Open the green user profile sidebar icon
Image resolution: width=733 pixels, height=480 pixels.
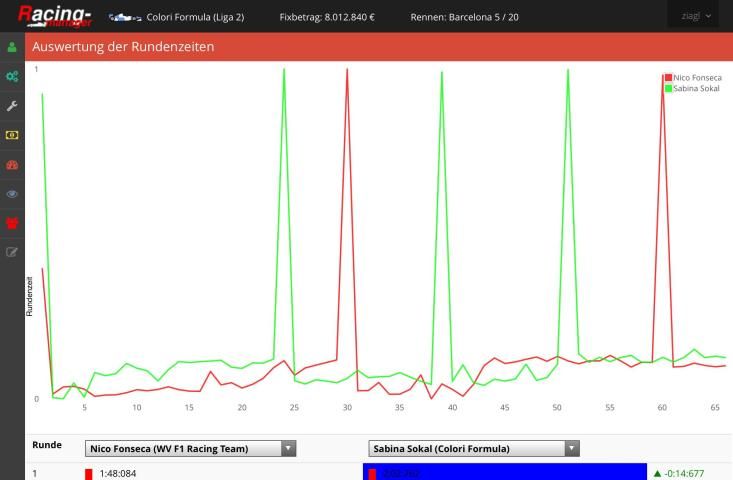click(12, 47)
